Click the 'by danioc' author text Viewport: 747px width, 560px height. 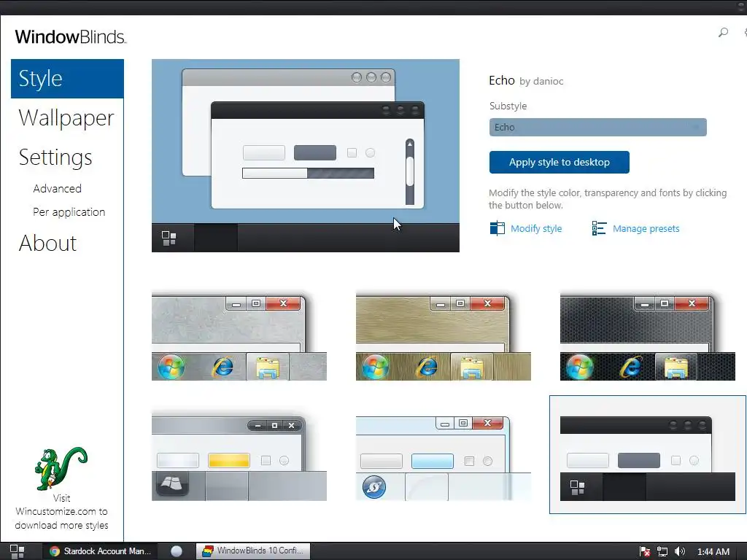[541, 82]
